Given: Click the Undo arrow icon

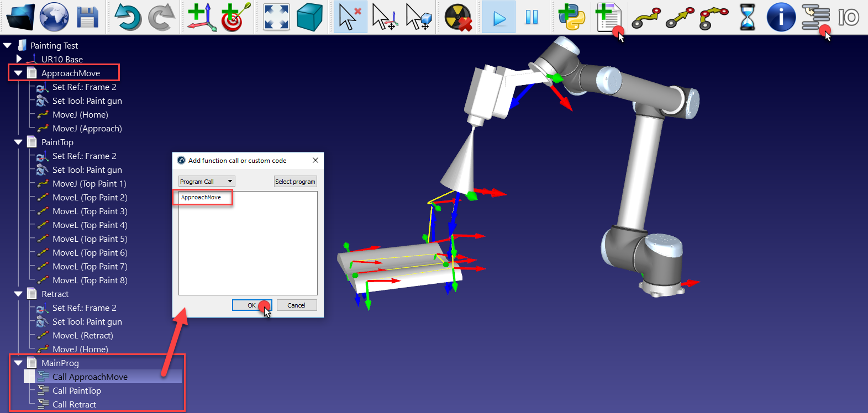Looking at the screenshot, I should pyautogui.click(x=128, y=17).
